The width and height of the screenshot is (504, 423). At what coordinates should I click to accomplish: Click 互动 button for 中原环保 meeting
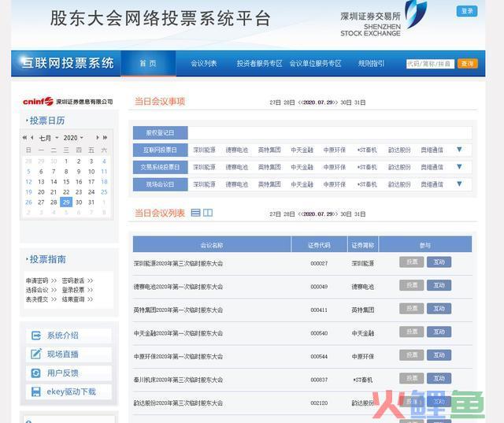(x=439, y=355)
